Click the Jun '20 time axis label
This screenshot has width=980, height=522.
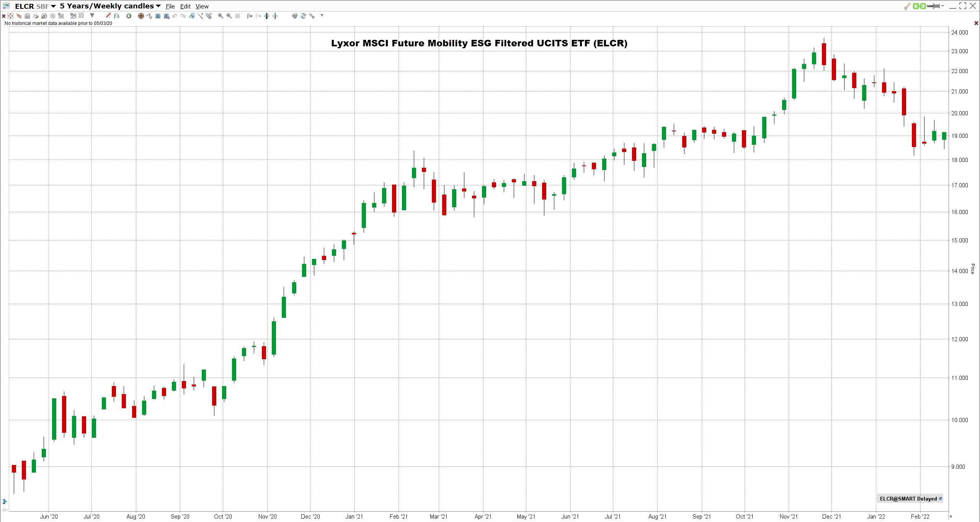(49, 517)
